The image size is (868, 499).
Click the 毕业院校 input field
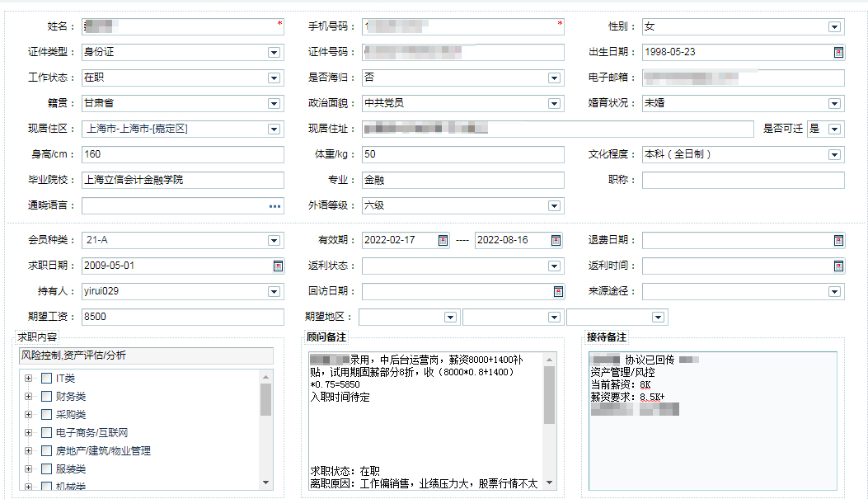[x=183, y=180]
